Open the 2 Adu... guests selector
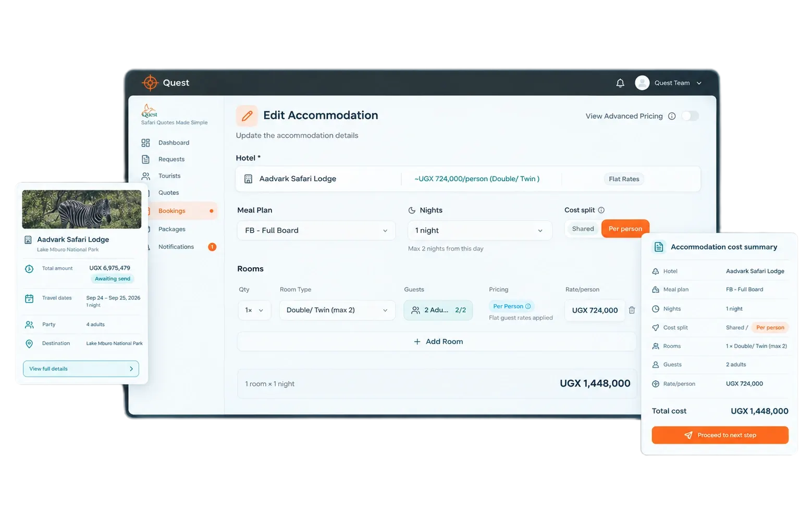 [438, 310]
